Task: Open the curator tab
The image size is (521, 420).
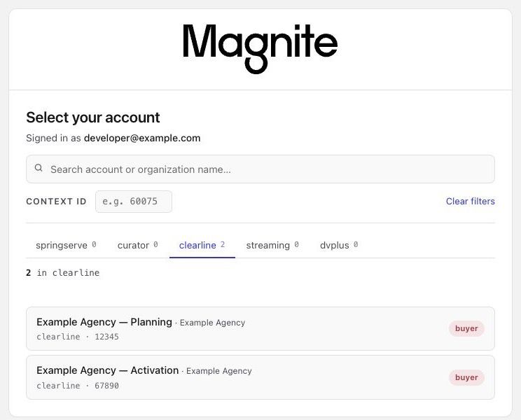Action: 137,246
